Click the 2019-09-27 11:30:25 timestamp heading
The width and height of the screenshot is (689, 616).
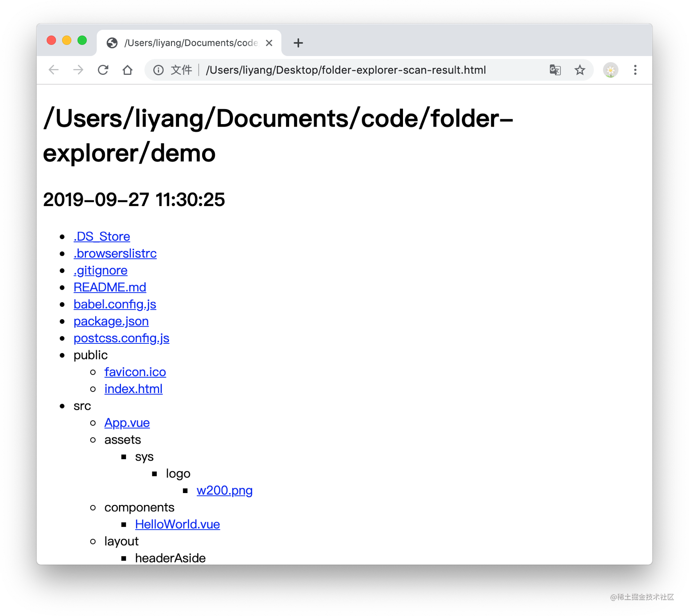[134, 199]
